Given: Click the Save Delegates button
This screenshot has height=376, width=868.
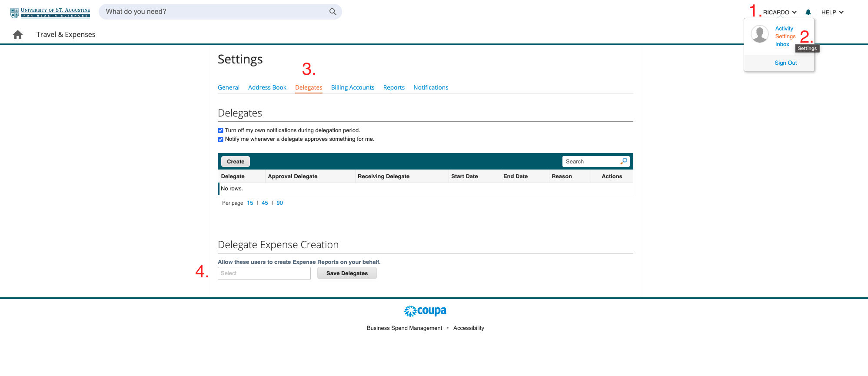Looking at the screenshot, I should [347, 273].
